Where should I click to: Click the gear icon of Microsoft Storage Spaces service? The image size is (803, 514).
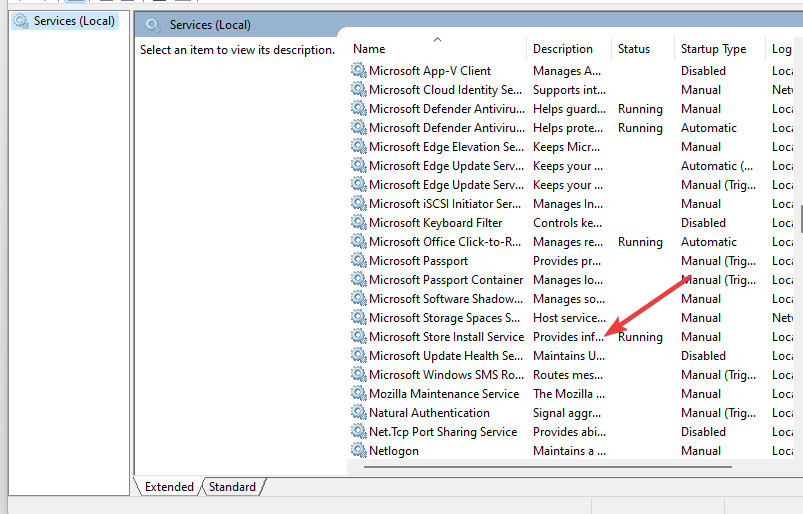click(x=358, y=317)
